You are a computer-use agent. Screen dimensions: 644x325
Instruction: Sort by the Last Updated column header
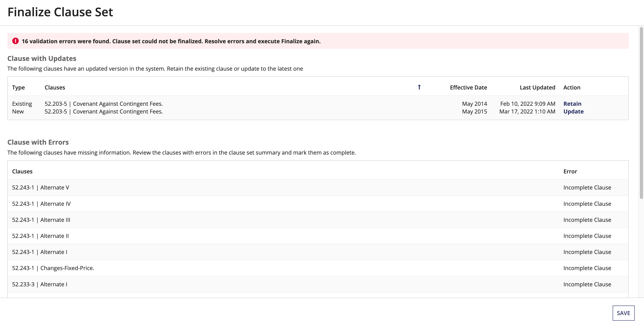pos(537,87)
